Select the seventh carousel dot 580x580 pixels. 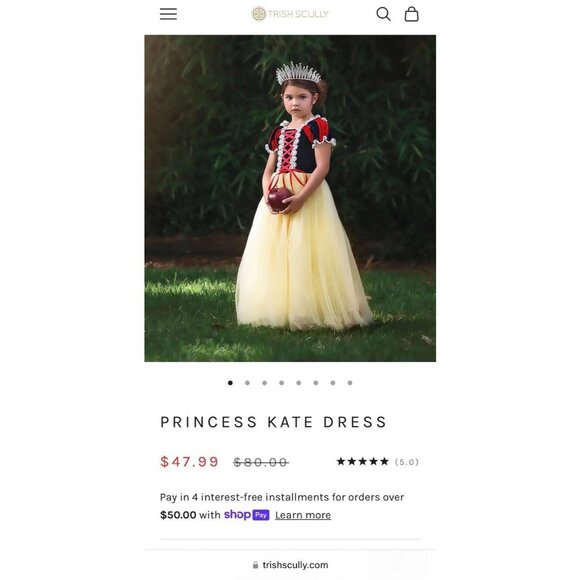pos(333,383)
